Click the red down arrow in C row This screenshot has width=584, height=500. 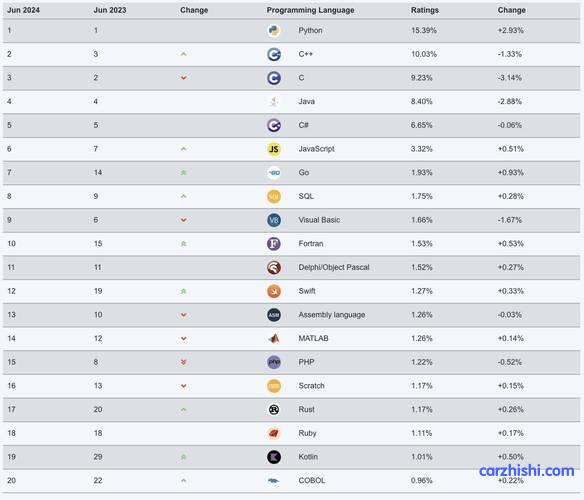[x=183, y=78]
